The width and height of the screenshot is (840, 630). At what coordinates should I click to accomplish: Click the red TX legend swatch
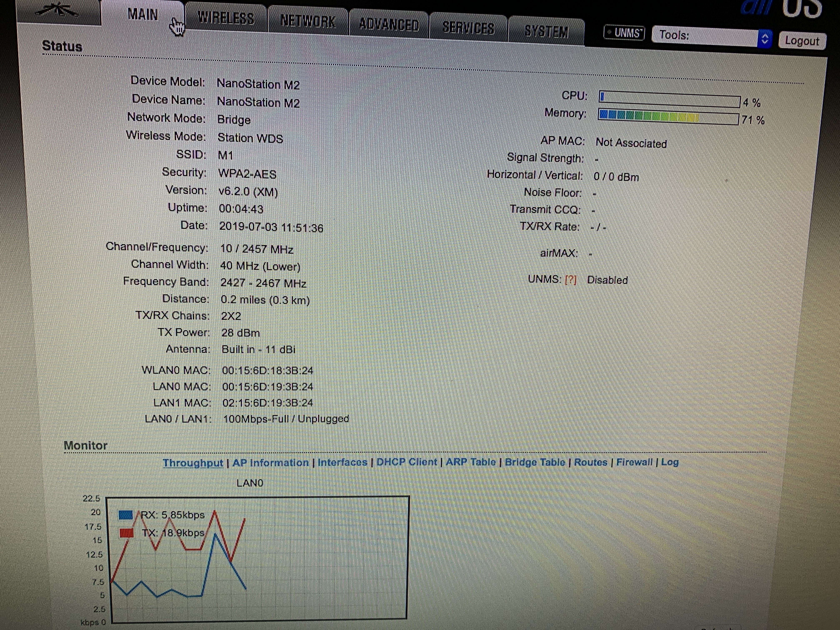tap(126, 533)
